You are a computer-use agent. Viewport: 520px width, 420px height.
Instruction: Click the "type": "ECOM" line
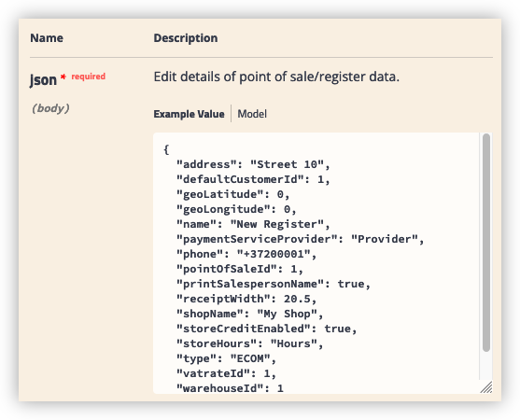point(226,358)
